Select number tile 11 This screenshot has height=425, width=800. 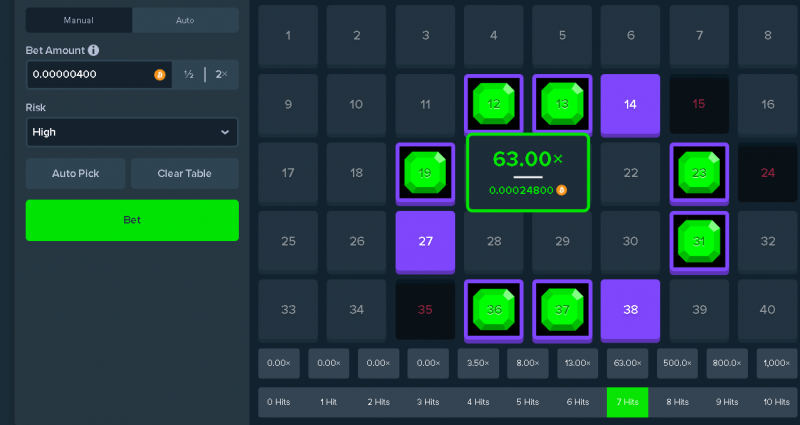click(425, 105)
